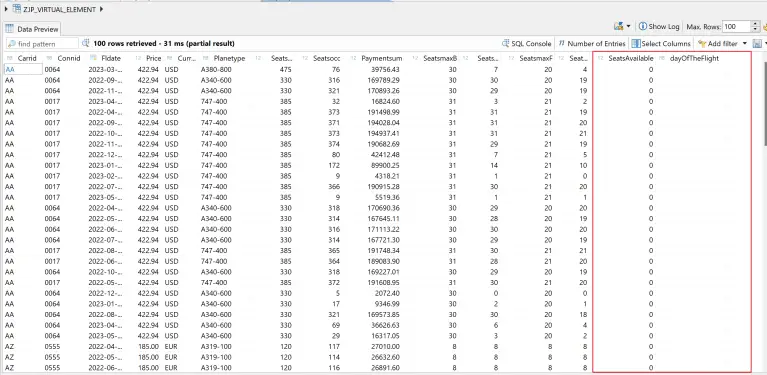Select the Paymentsum cell 89900.25
Viewport: 767px width, 375px height.
coord(385,165)
